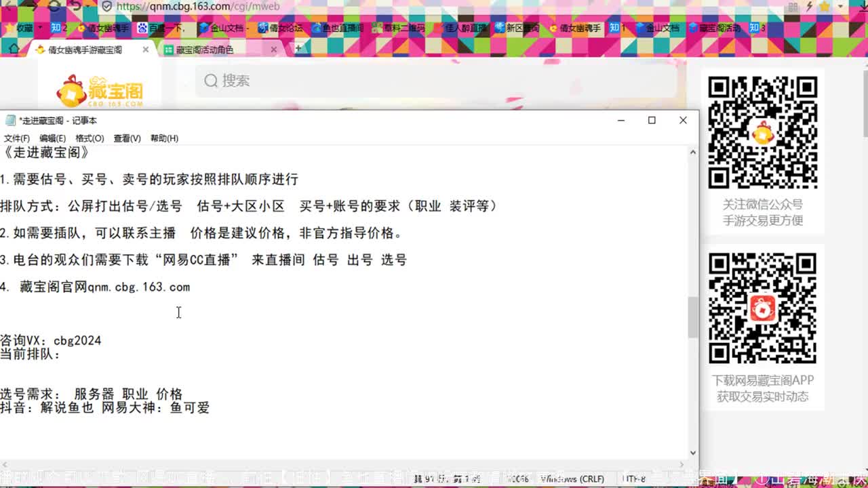Click the undo closed-tab arrow icon

point(75,6)
